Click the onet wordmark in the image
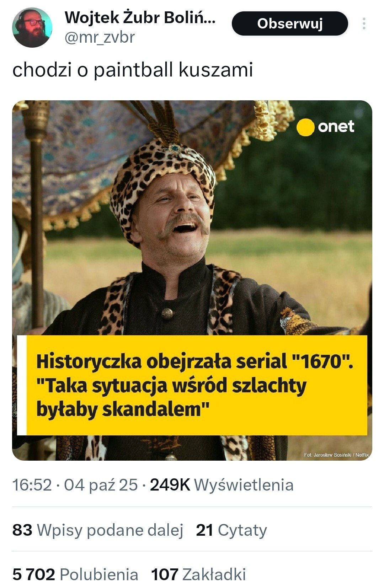This screenshot has width=384, height=588. click(x=336, y=127)
